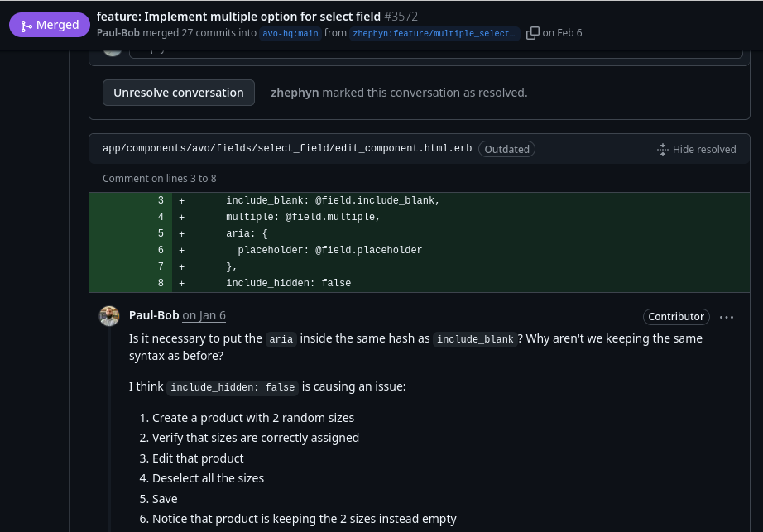Viewport: 763px width, 532px height.
Task: Click step 'Save' in the list
Action: tap(165, 499)
